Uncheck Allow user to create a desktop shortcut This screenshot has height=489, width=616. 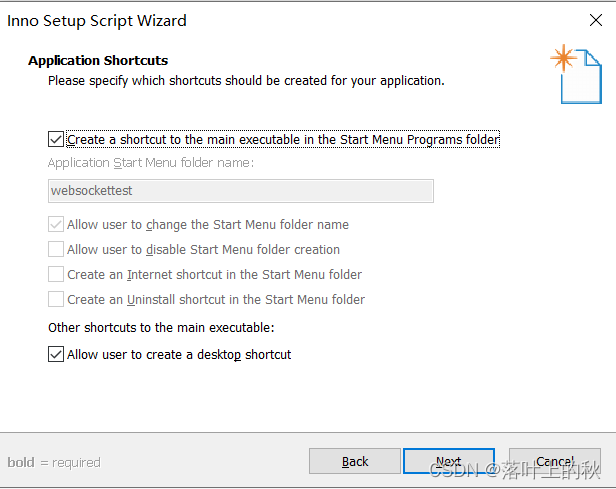pyautogui.click(x=56, y=354)
